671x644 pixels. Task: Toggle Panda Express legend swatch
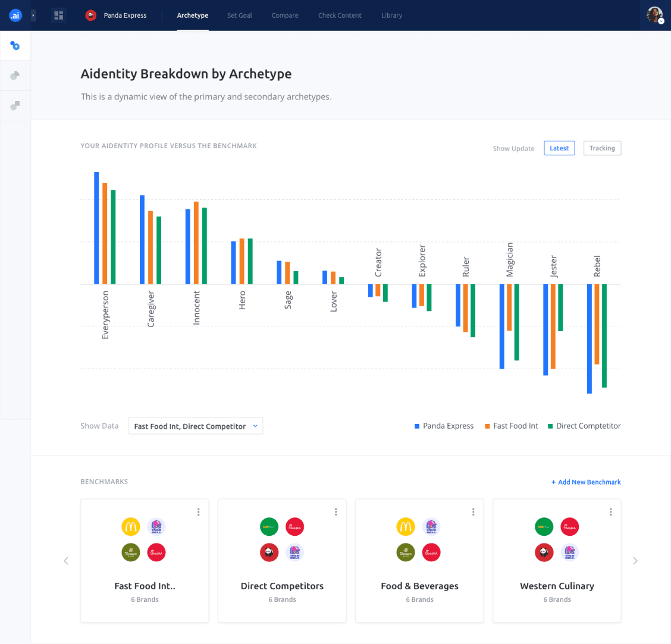tap(417, 426)
